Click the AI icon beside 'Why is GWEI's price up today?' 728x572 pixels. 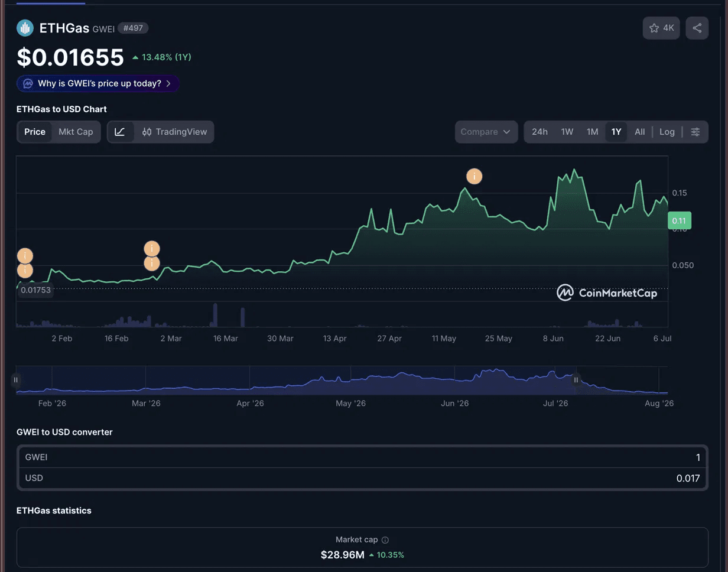coord(28,83)
